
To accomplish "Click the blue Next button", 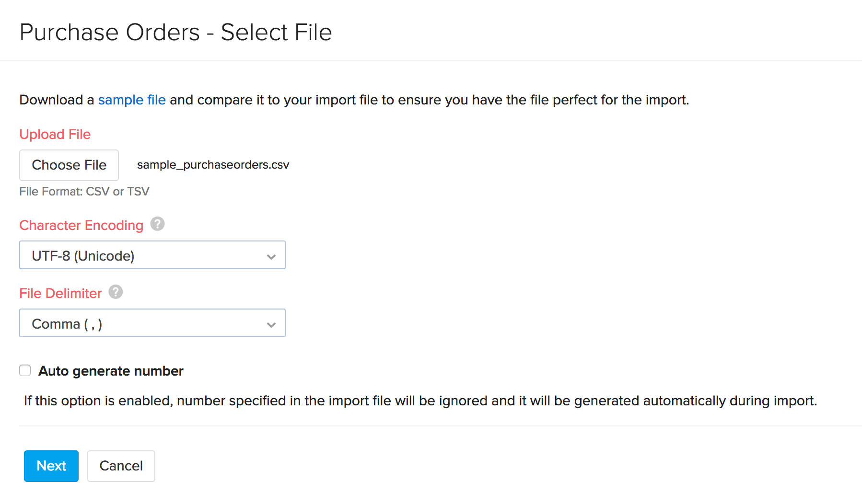I will (x=51, y=466).
